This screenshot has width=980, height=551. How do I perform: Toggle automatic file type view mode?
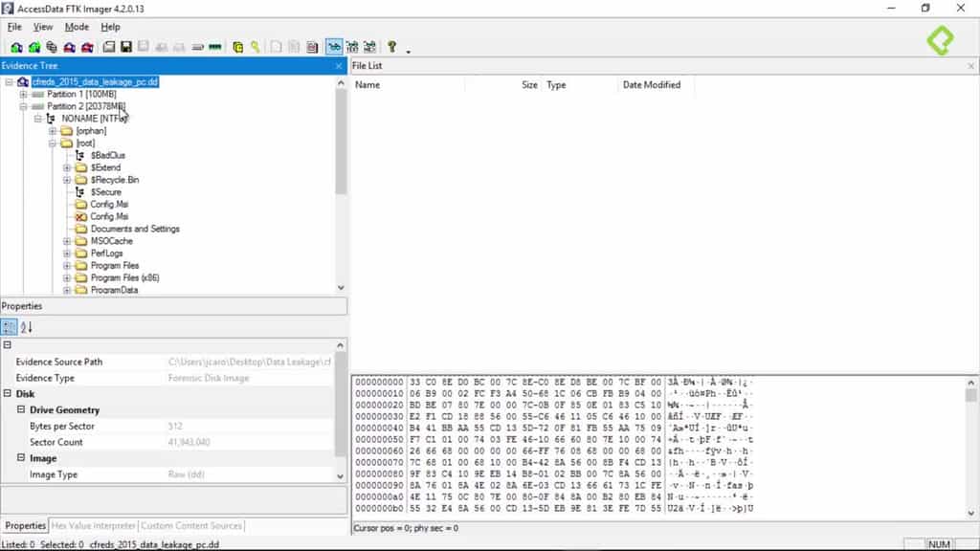point(334,47)
